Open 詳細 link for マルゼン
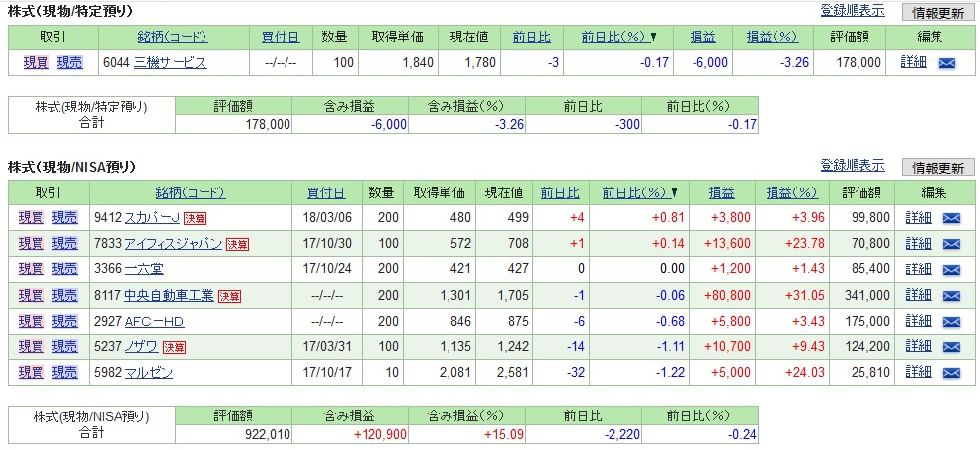 [918, 373]
